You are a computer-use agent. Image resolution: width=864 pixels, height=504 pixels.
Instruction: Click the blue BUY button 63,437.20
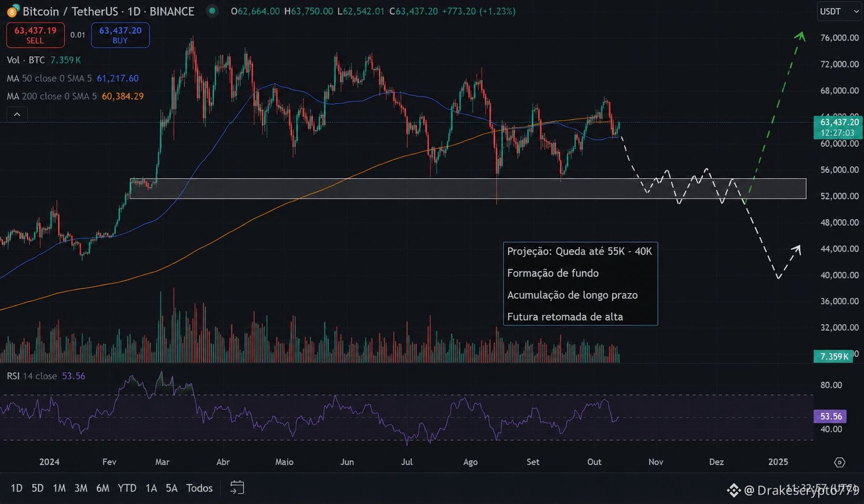click(x=120, y=35)
